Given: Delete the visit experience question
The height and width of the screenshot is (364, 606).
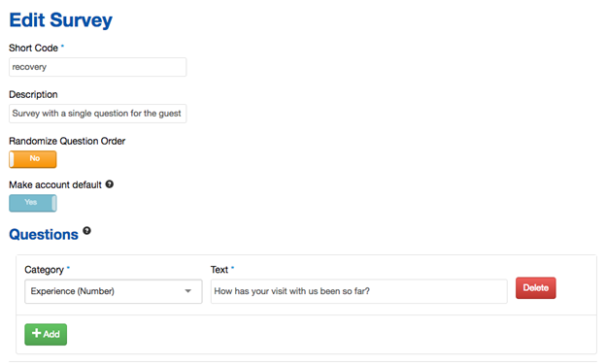Looking at the screenshot, I should click(x=536, y=288).
